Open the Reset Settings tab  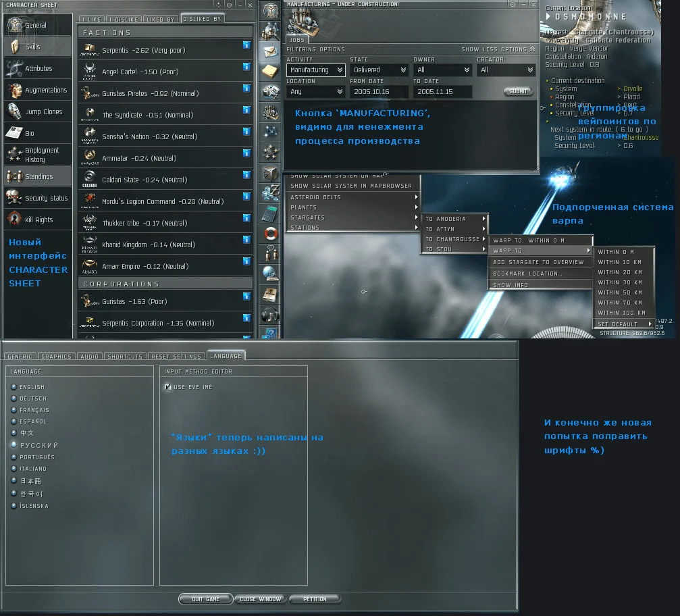176,356
